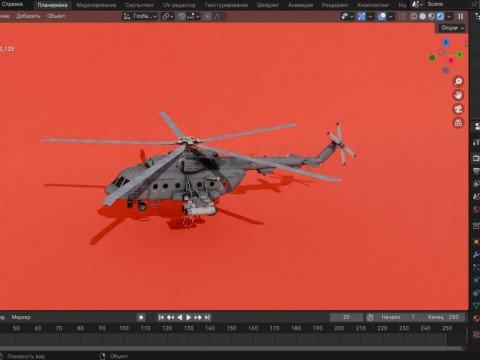Switch to the Планировка workspace tab

coord(52,5)
